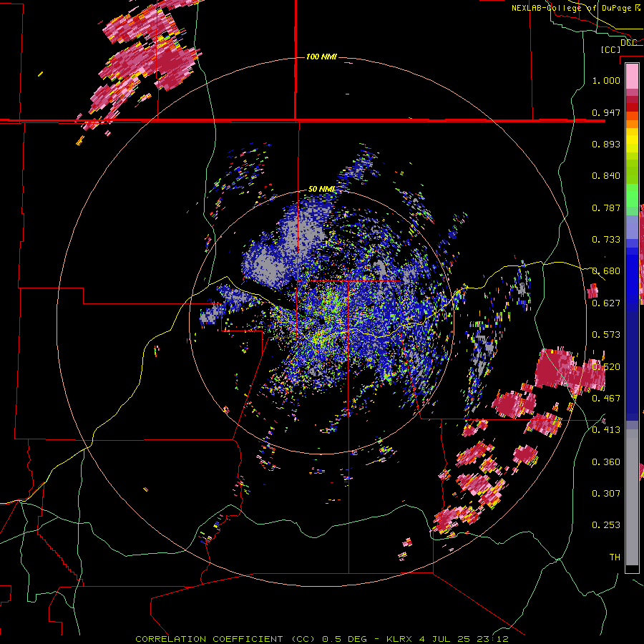
Task: Pick the light pink top color bar segment
Action: (632, 77)
